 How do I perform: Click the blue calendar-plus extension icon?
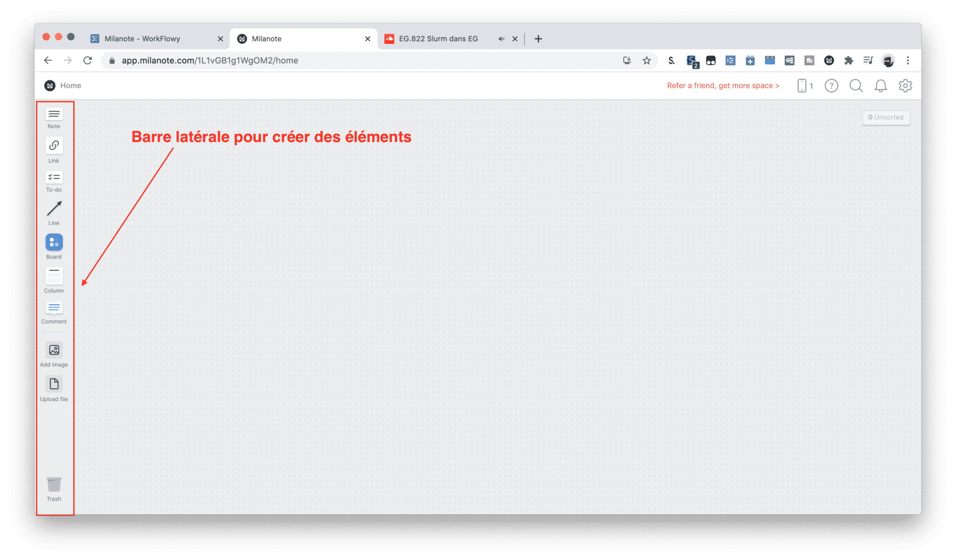tap(750, 60)
